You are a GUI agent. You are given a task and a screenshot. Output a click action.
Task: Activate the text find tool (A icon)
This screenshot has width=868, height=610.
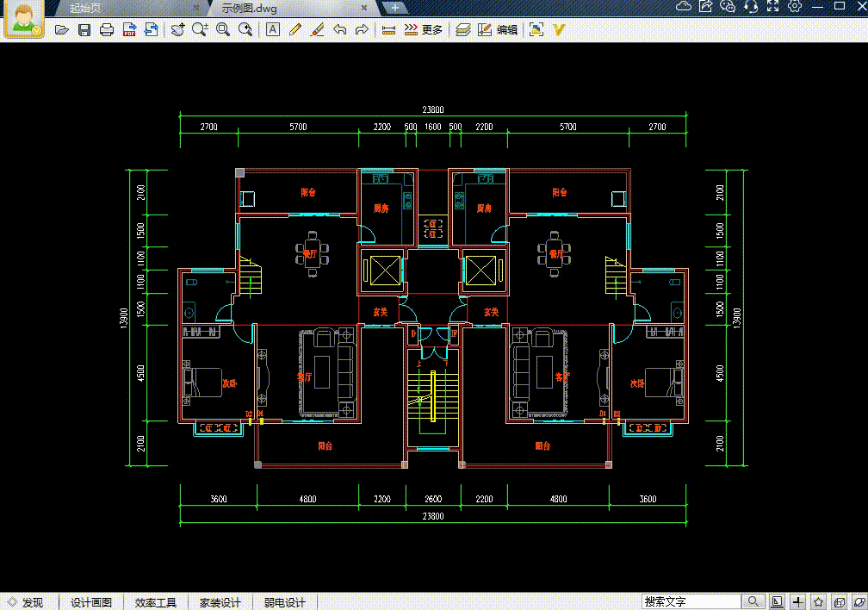click(x=273, y=28)
